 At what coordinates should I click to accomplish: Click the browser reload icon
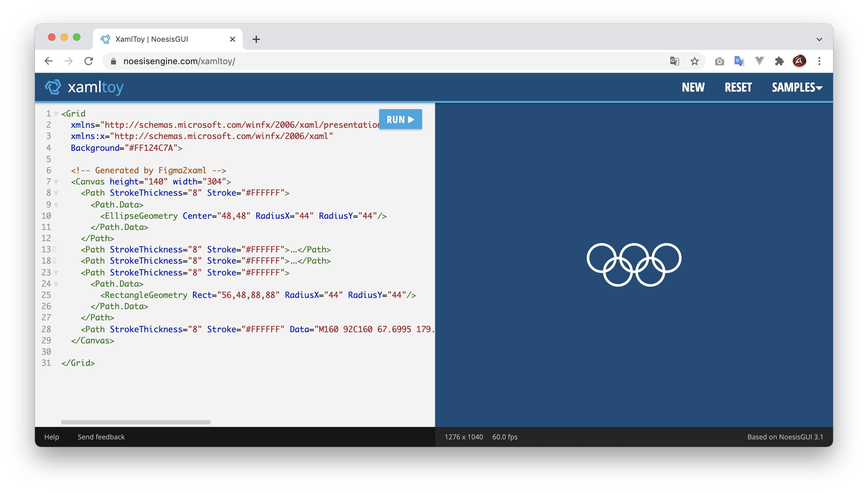tap(89, 61)
